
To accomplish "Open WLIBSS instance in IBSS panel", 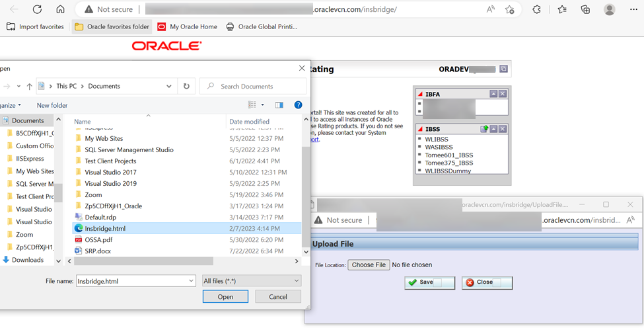I will (437, 140).
